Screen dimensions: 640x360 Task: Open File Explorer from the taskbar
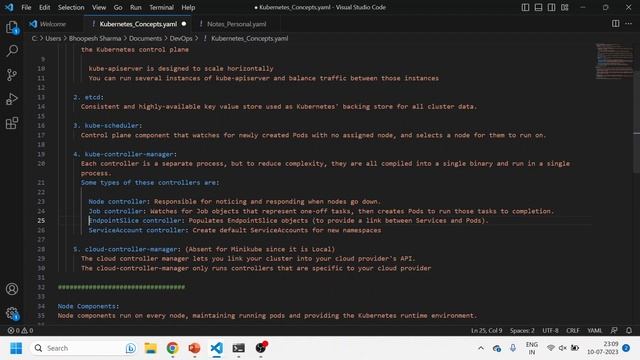[x=151, y=348]
